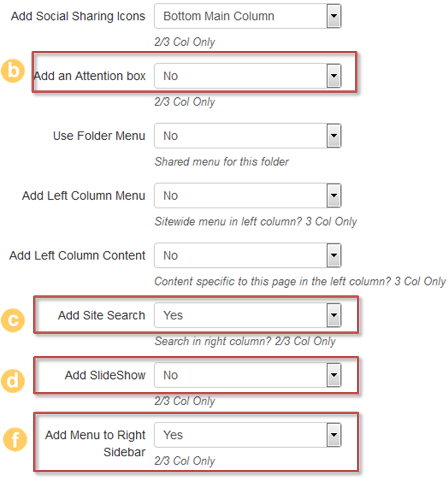Click the "Add Menu to Right Sidebar" label text
The width and height of the screenshot is (448, 478).
coord(96,443)
